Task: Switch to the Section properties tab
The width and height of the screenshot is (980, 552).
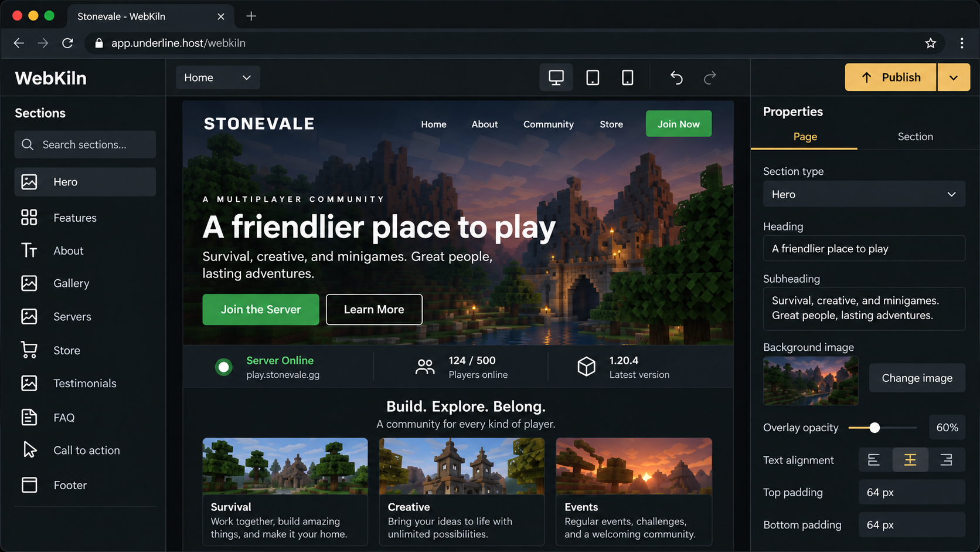Action: coord(915,137)
